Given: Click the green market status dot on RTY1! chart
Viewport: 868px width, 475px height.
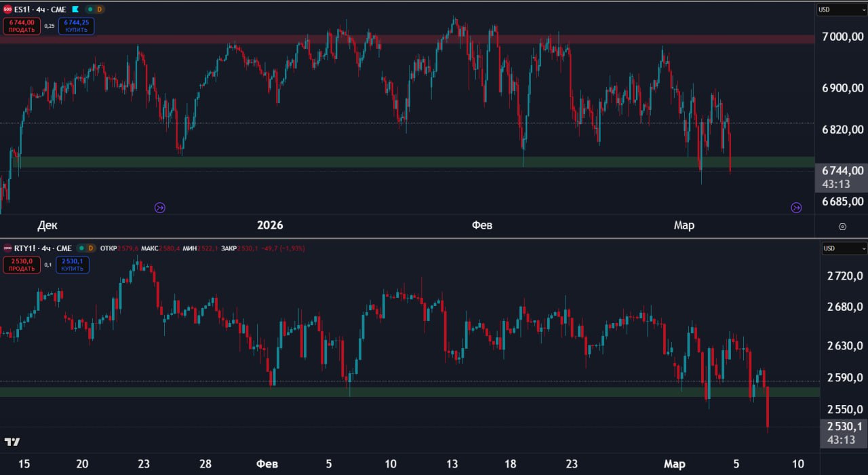Looking at the screenshot, I should [81, 248].
